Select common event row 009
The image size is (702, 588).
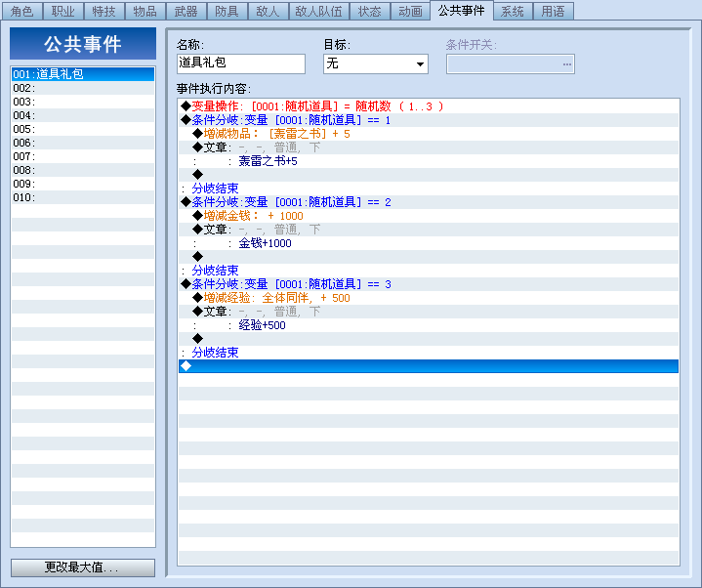coord(83,184)
